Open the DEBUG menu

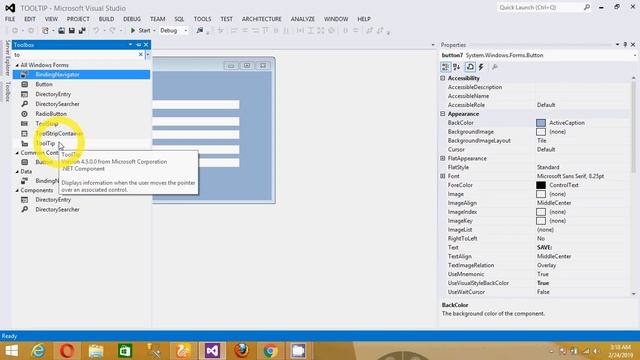pyautogui.click(x=132, y=19)
